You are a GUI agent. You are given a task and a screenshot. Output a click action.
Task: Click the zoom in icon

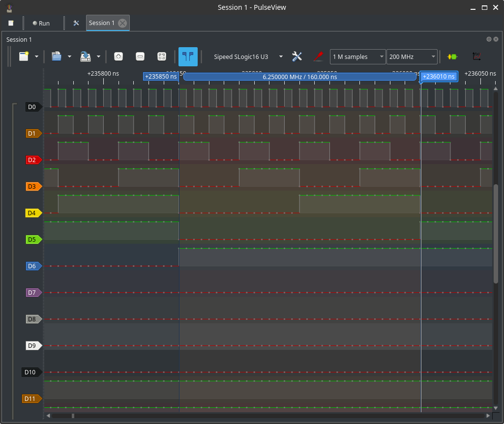(x=119, y=57)
